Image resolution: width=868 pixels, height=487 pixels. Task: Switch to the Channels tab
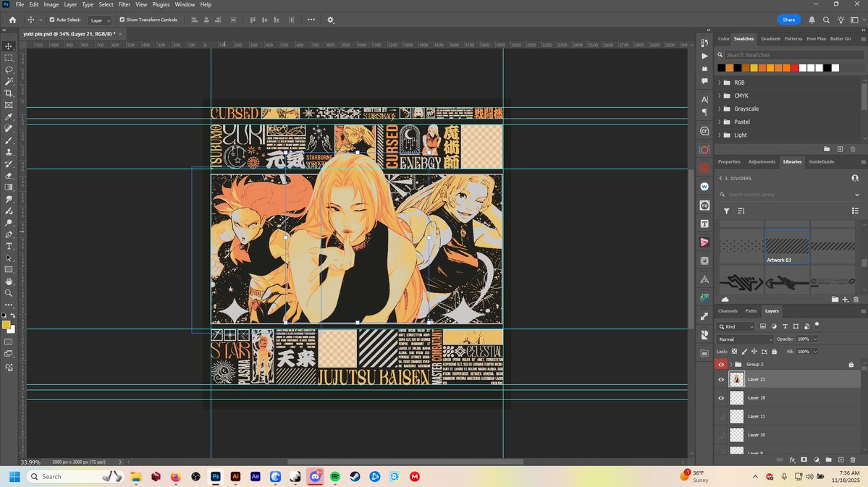coord(728,311)
